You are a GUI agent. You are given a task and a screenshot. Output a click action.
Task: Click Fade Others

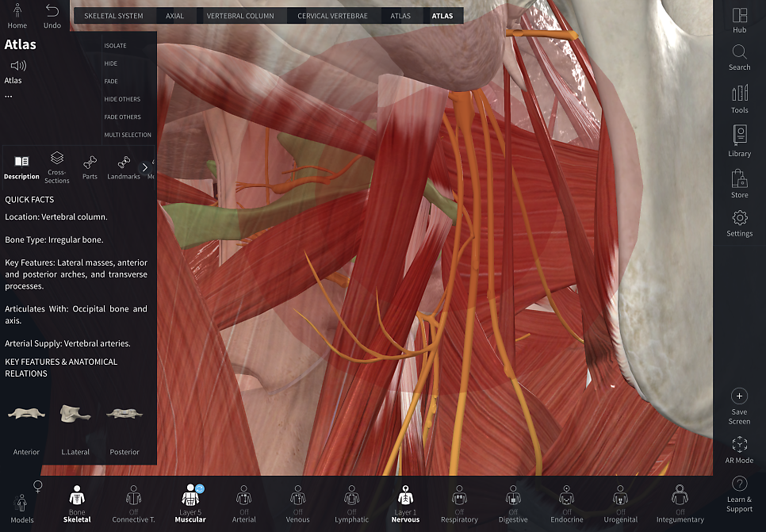tap(122, 117)
